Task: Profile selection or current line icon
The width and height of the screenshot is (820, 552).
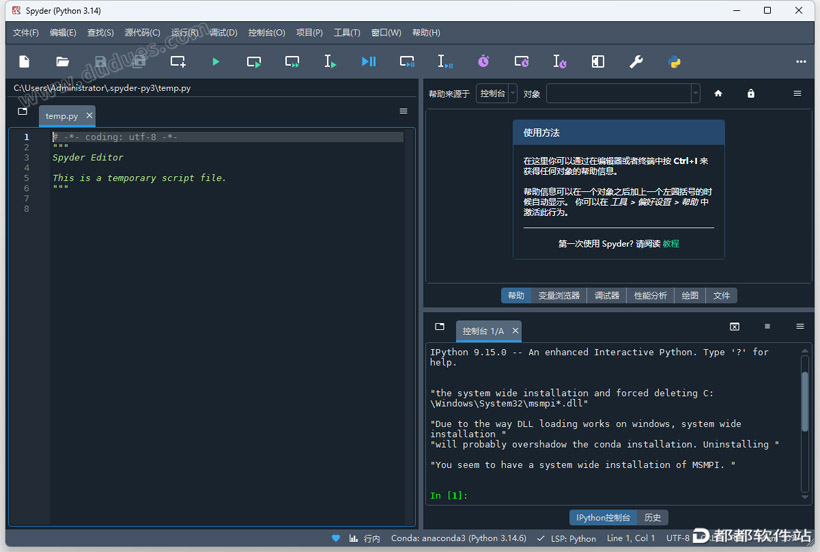Action: pyautogui.click(x=560, y=62)
